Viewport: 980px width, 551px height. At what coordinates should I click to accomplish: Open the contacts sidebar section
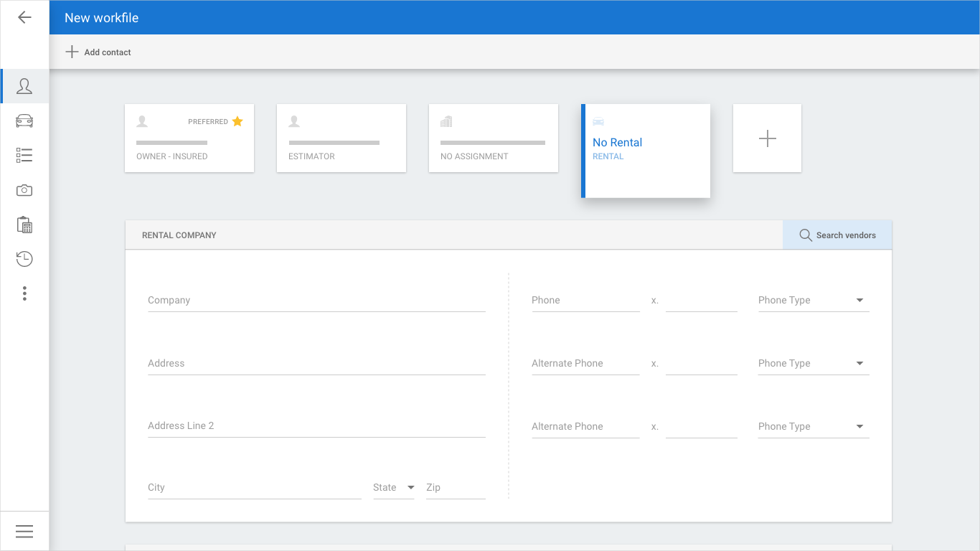click(x=24, y=86)
